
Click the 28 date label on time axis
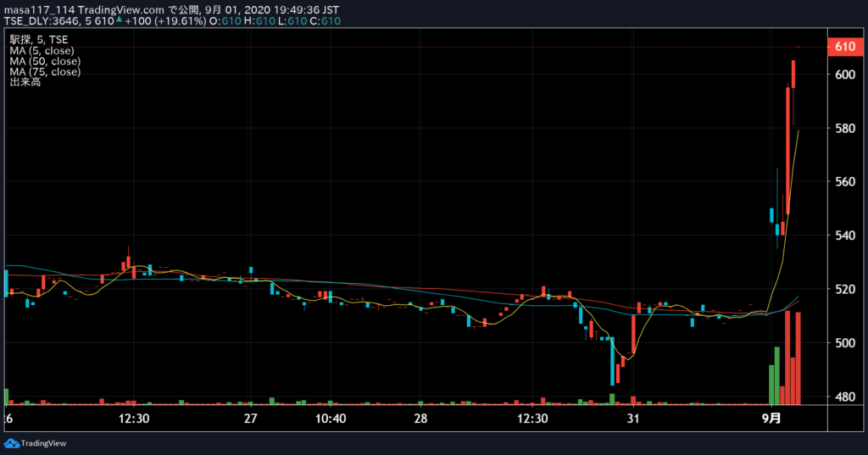click(x=420, y=419)
